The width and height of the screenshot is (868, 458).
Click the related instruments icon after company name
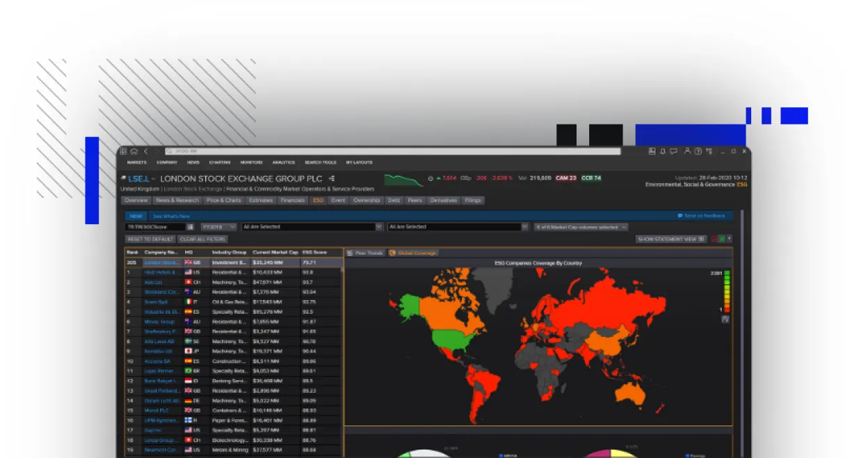coord(332,179)
